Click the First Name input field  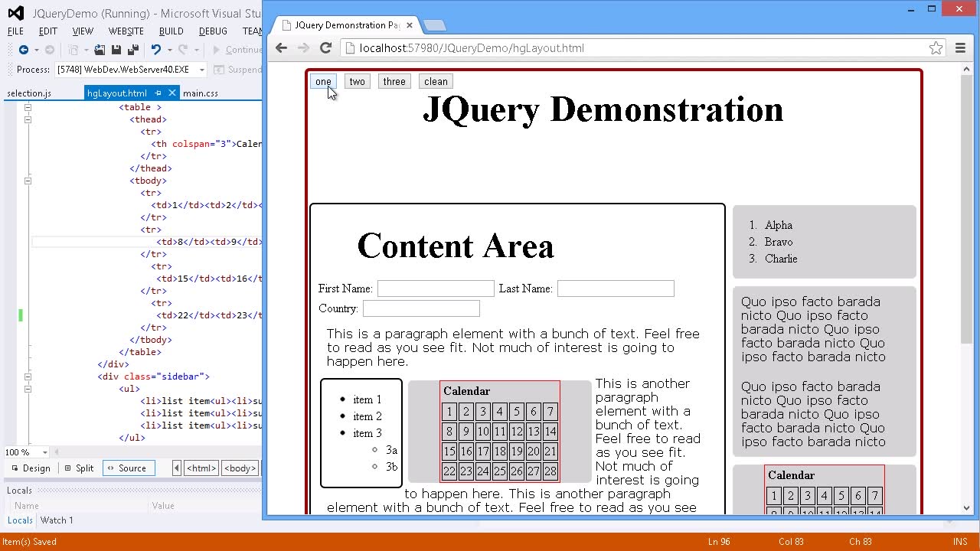pyautogui.click(x=435, y=289)
